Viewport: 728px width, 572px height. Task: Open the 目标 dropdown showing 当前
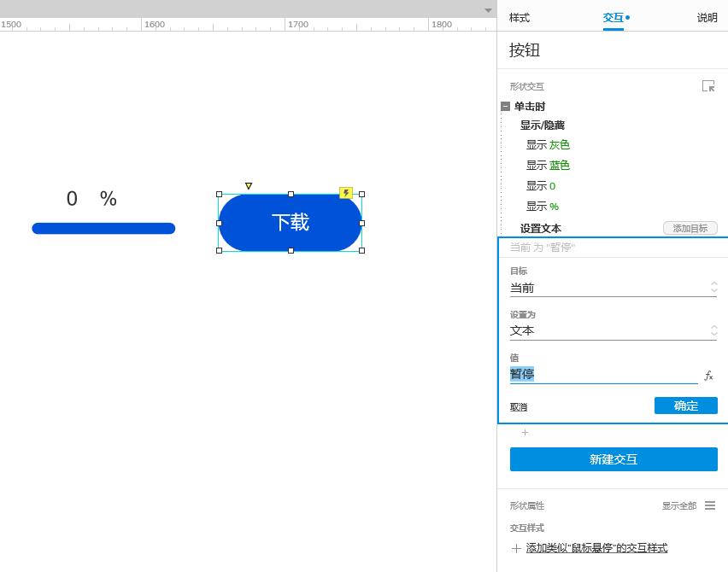point(614,288)
